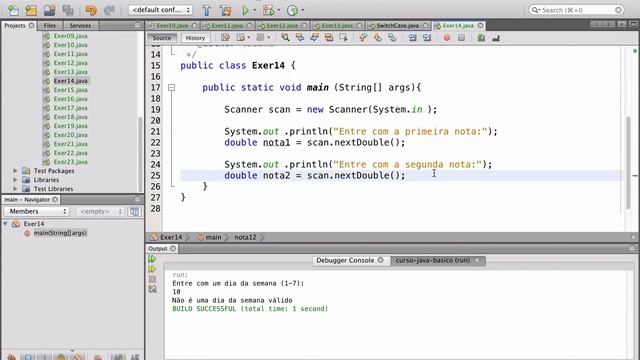Toggle the Navigator view icon beside empty dropdown
Viewport: 640px width, 360px height.
point(134,211)
